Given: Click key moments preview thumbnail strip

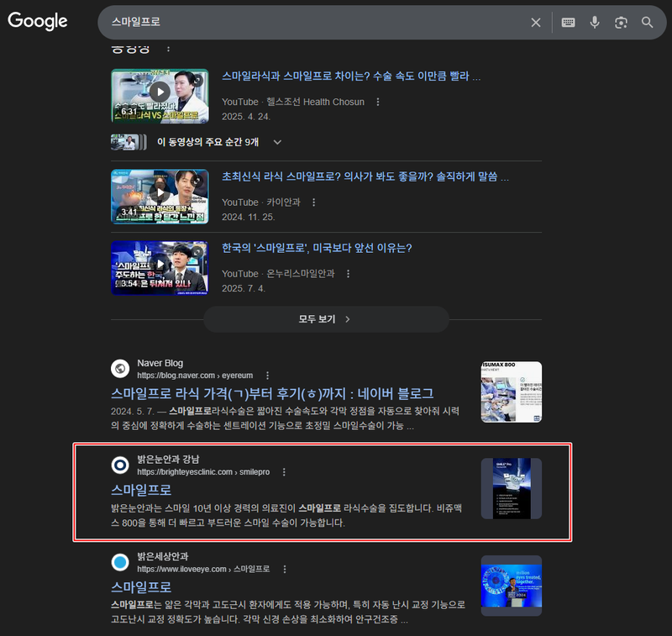Looking at the screenshot, I should pyautogui.click(x=129, y=142).
